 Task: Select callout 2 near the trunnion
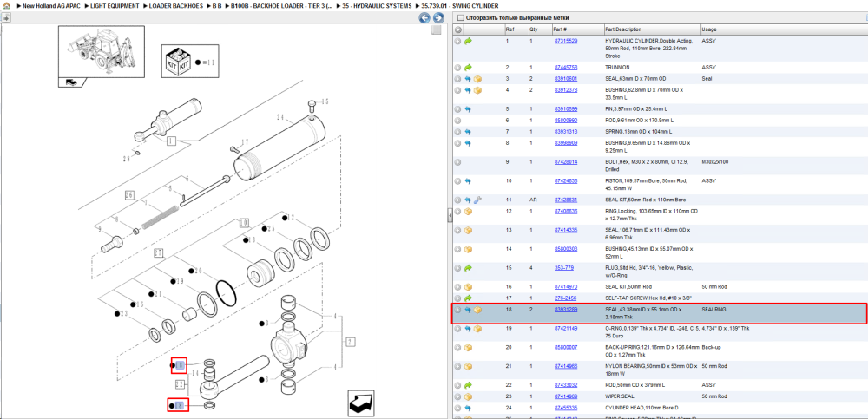(x=351, y=342)
